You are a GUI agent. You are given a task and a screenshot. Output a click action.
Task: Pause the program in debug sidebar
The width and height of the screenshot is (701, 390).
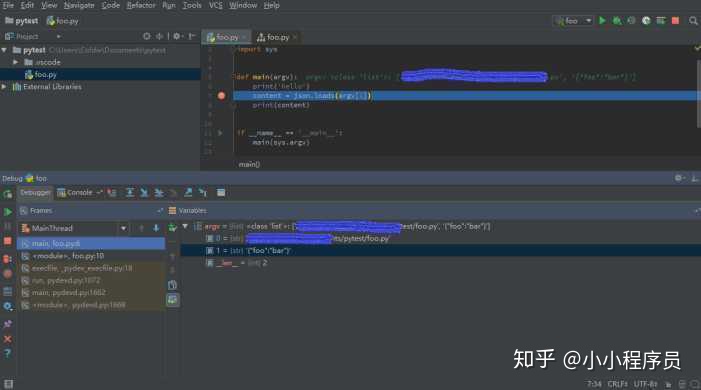tap(8, 226)
